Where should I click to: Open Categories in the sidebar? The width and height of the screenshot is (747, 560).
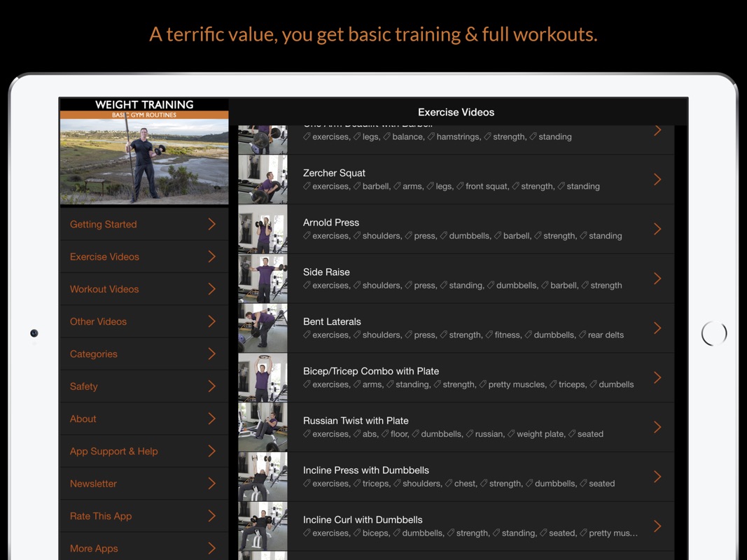point(144,353)
